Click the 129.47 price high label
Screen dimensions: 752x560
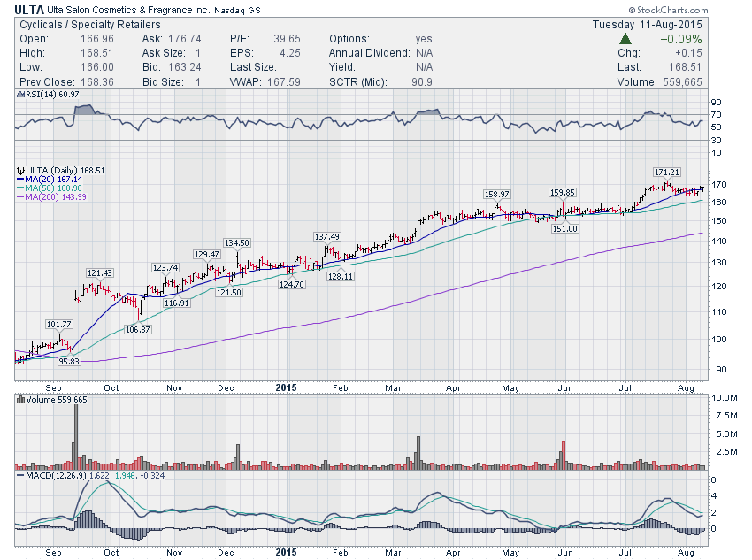[x=206, y=254]
